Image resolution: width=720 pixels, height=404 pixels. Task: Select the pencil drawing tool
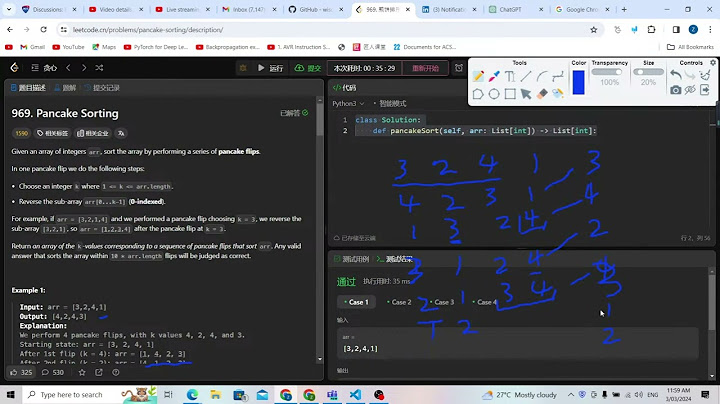pyautogui.click(x=478, y=76)
